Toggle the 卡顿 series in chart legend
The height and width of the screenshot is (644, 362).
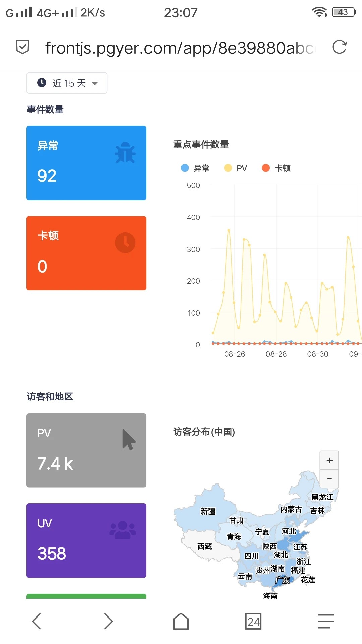tap(276, 168)
